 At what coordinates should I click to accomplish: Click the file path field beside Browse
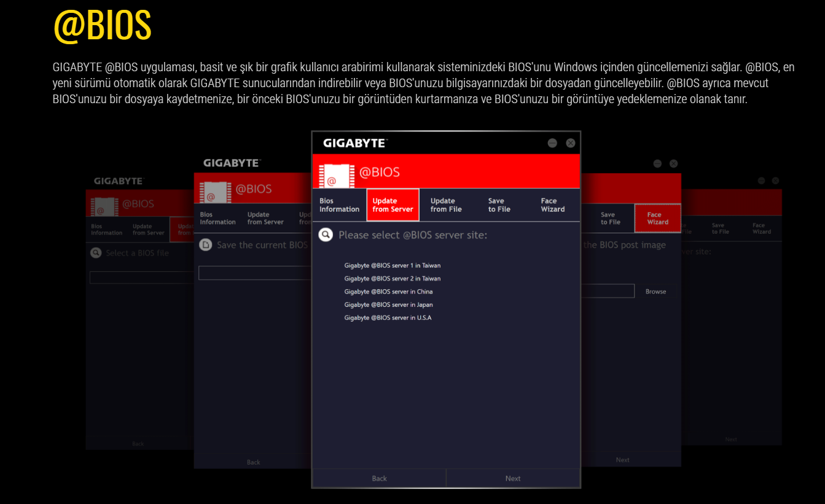coord(608,291)
